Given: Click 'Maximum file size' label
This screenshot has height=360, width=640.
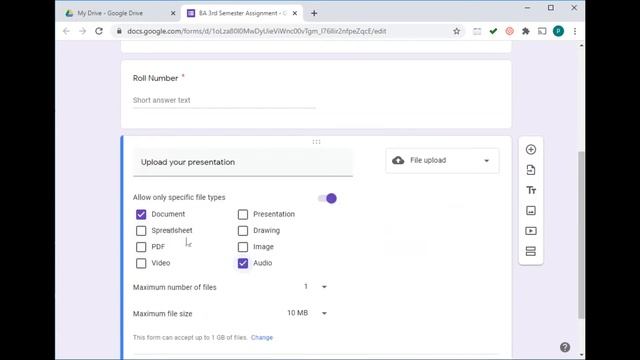Looking at the screenshot, I should [162, 314].
